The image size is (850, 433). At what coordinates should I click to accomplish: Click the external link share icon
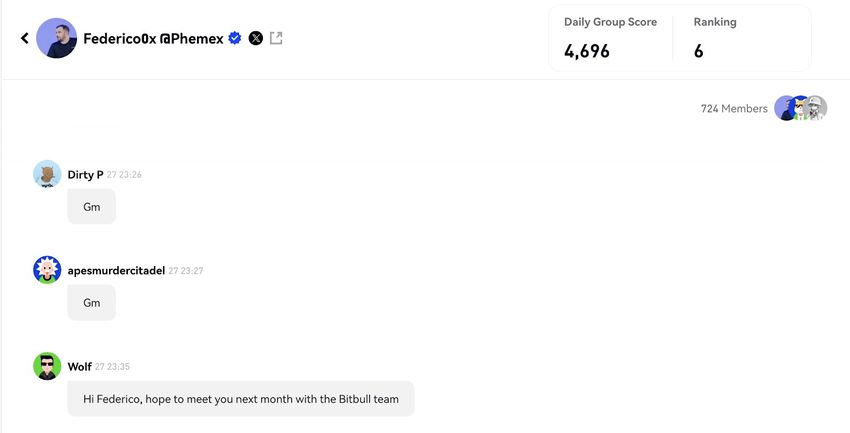pos(276,38)
